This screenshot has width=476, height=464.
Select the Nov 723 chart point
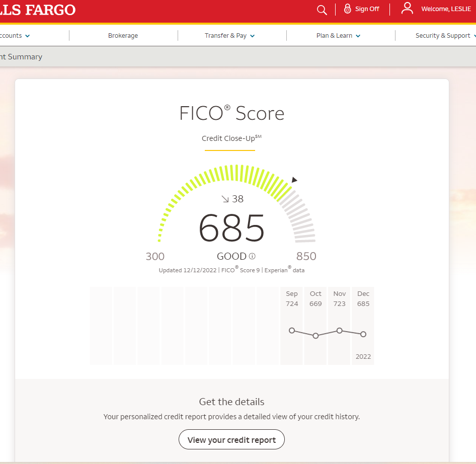pyautogui.click(x=340, y=331)
